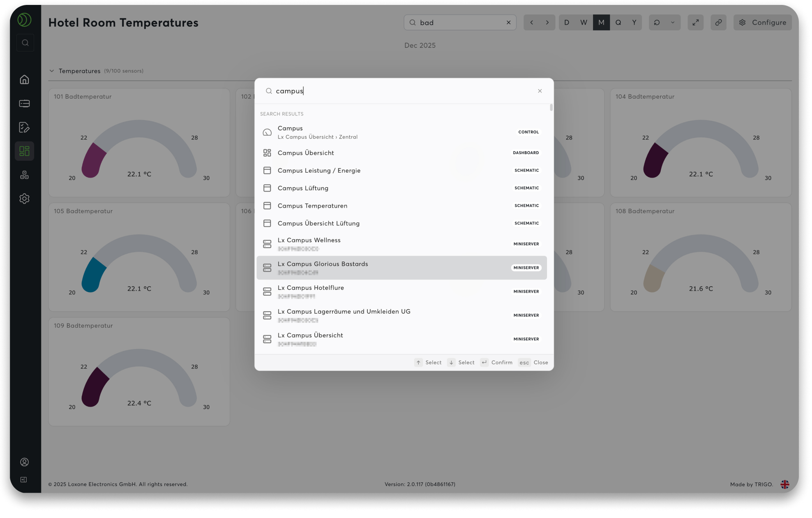Click the 101 Badtemperatur gauge card
Image resolution: width=812 pixels, height=518 pixels.
(x=139, y=143)
